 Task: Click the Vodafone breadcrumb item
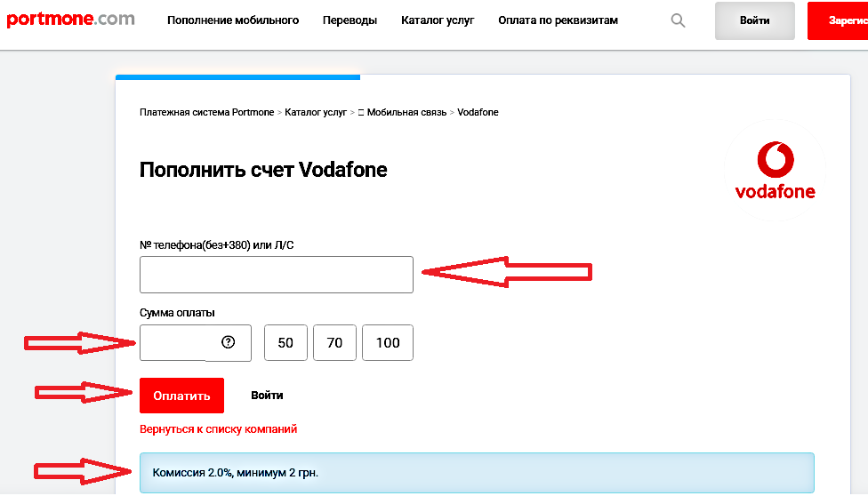tap(478, 112)
